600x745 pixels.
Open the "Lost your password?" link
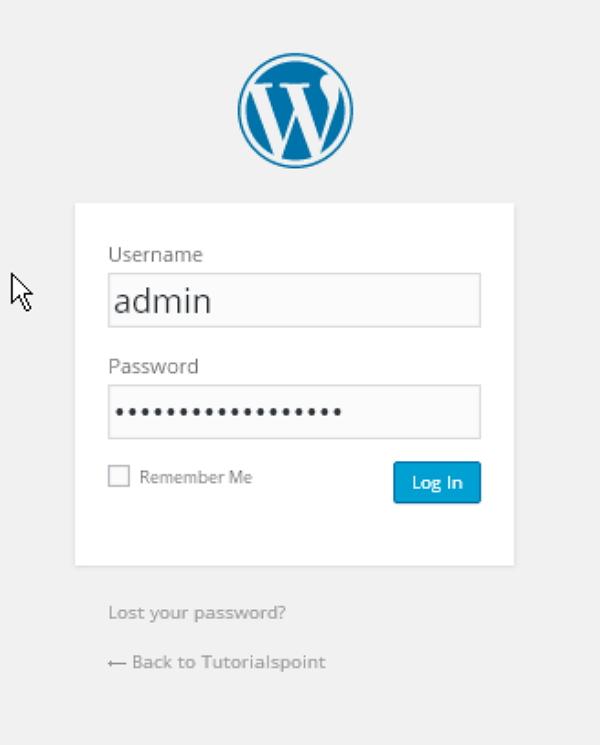click(x=197, y=613)
